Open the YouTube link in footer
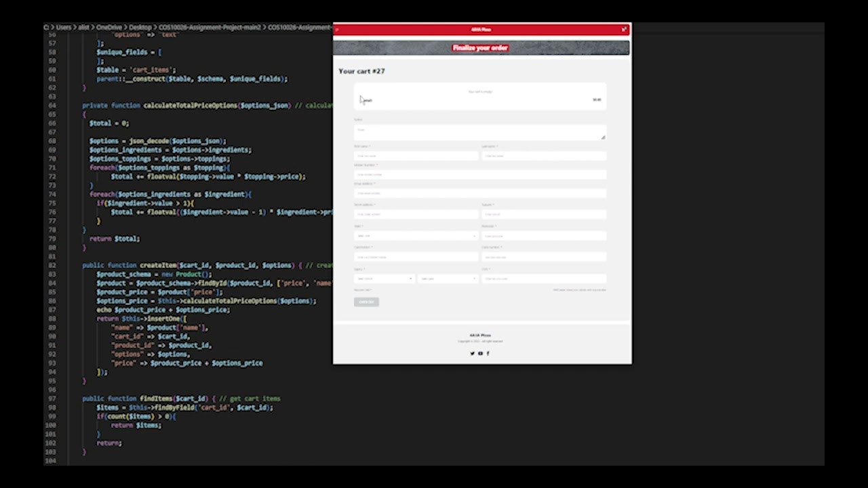Viewport: 868px width, 488px height. [480, 353]
